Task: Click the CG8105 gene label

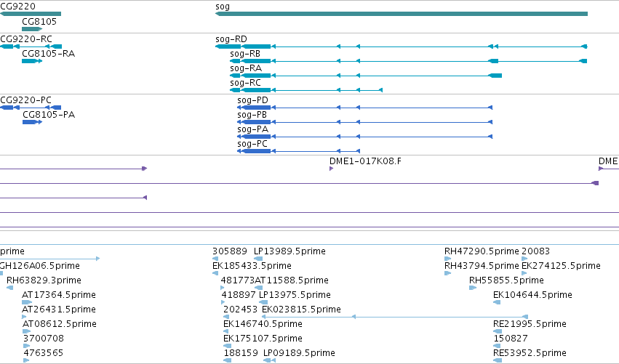Action: pyautogui.click(x=39, y=22)
